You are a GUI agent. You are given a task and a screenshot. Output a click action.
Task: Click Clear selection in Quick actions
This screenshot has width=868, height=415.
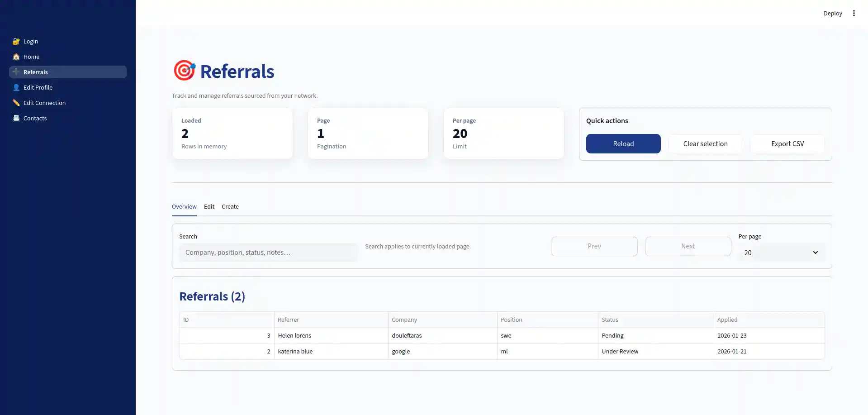coord(705,143)
